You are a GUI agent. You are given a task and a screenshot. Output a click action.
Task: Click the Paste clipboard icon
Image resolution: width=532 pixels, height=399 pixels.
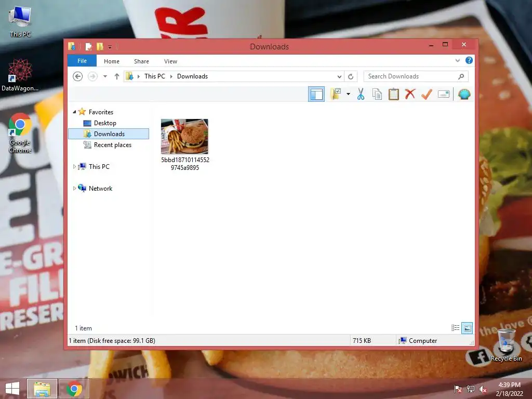[394, 94]
